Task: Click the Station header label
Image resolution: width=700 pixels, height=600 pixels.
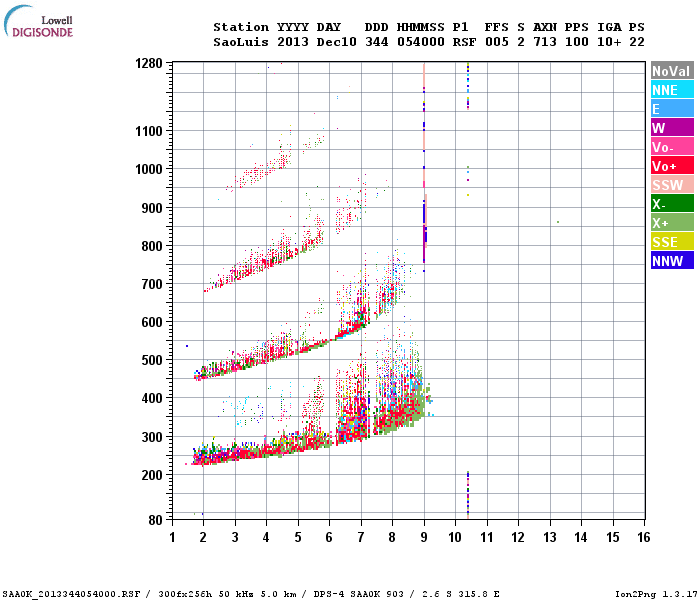Action: click(241, 27)
